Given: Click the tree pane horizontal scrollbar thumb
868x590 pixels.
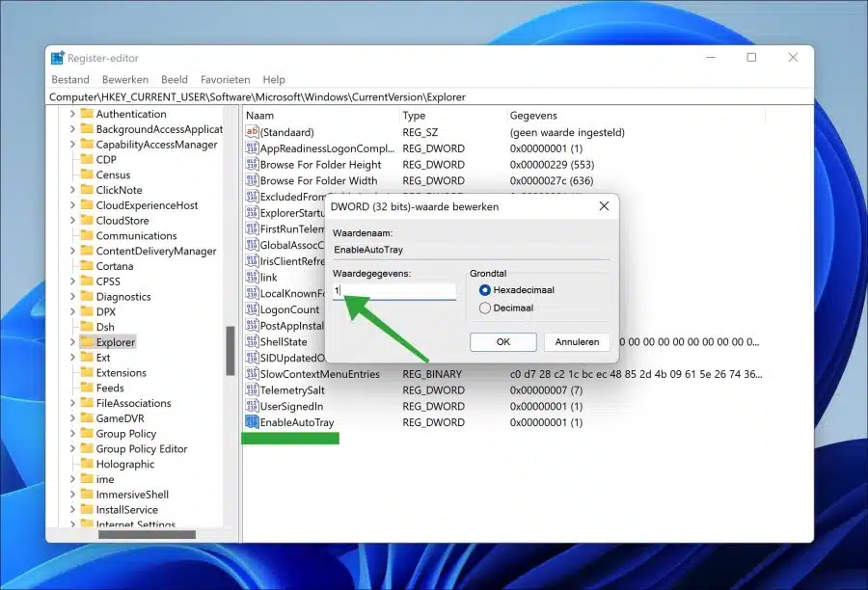Looking at the screenshot, I should coord(147,535).
